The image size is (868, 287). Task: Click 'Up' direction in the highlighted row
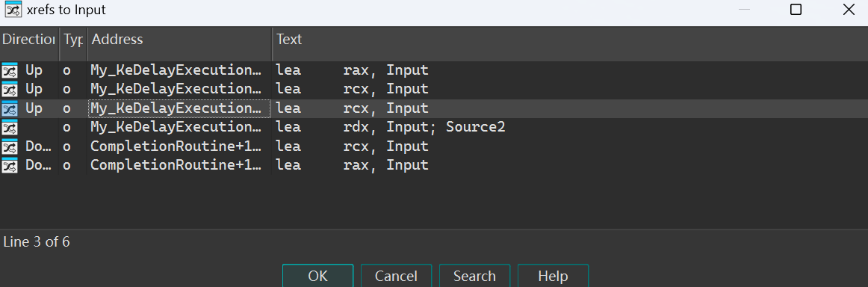34,108
